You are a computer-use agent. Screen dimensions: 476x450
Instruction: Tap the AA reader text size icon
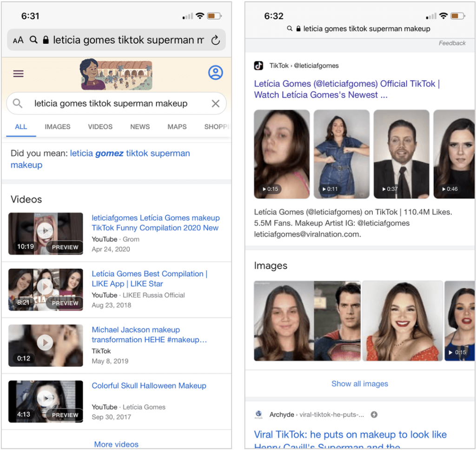18,40
